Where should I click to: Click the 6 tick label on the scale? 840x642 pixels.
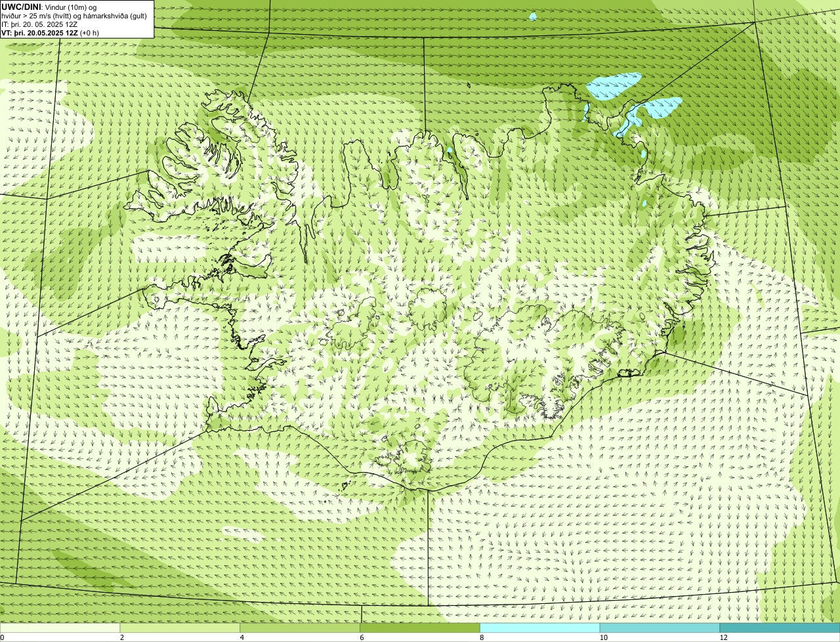coord(362,637)
